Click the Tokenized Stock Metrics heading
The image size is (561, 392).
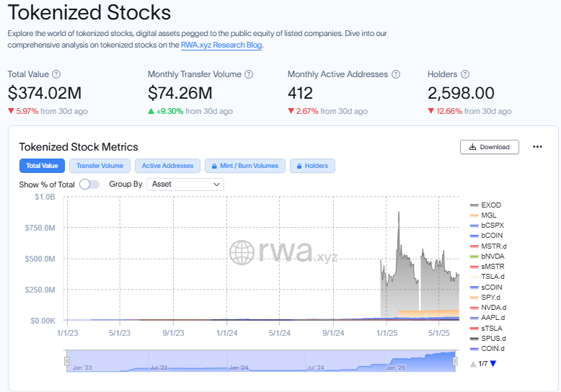[79, 147]
